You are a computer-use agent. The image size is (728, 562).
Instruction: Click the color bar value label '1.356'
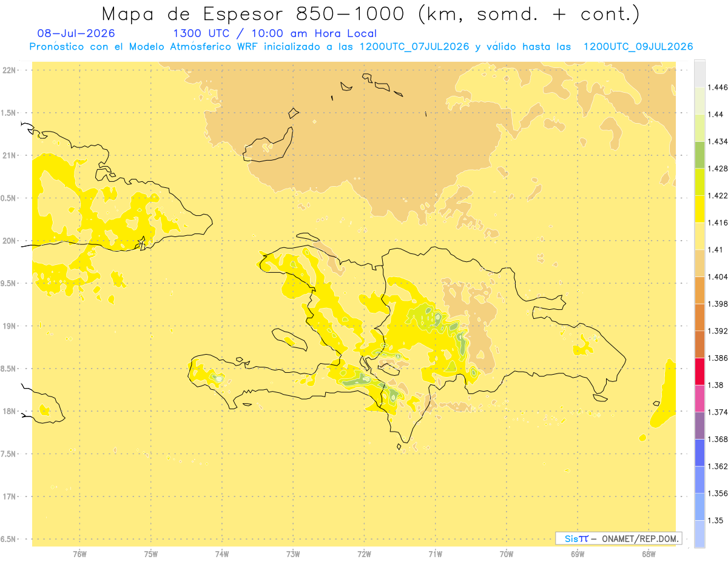tap(717, 493)
